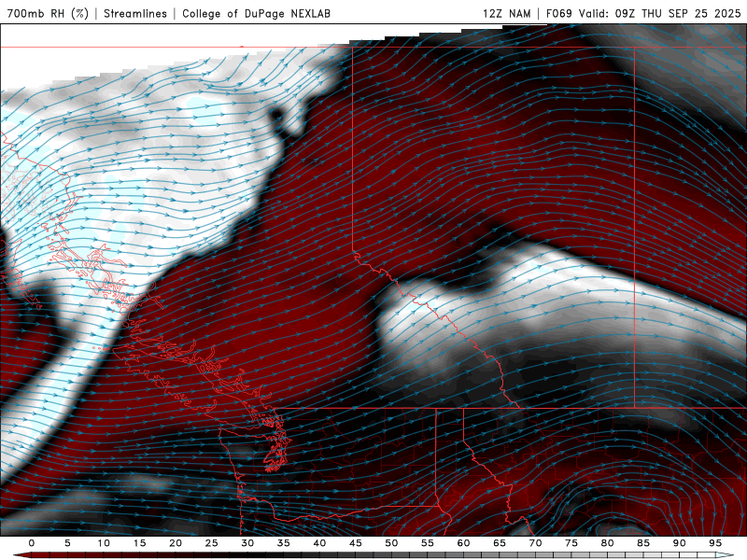Click the 30 label on legend
Screen dimensions: 747x560
[x=247, y=543]
